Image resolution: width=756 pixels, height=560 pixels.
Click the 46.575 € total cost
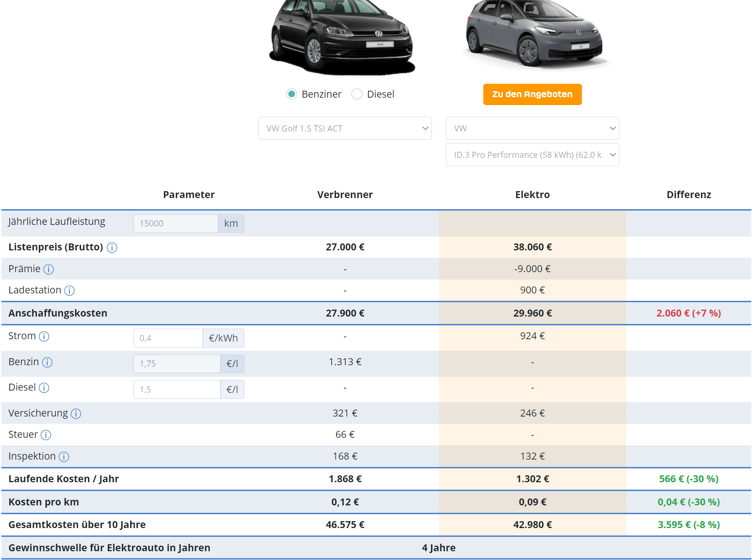point(345,525)
